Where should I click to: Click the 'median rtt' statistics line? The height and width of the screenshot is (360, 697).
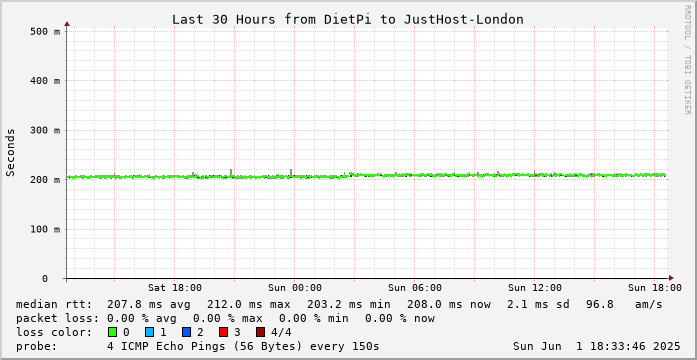coord(339,304)
